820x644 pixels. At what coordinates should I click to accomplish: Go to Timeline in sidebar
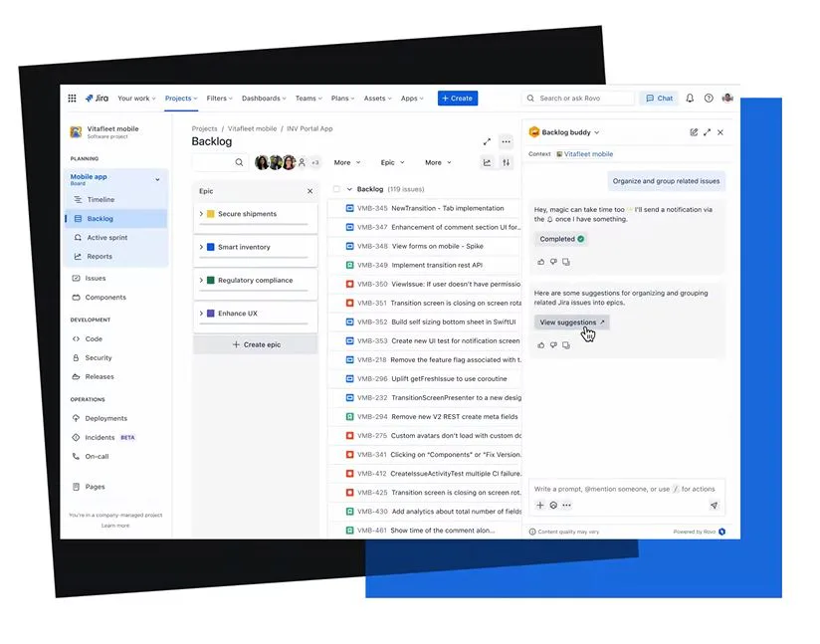pyautogui.click(x=116, y=199)
